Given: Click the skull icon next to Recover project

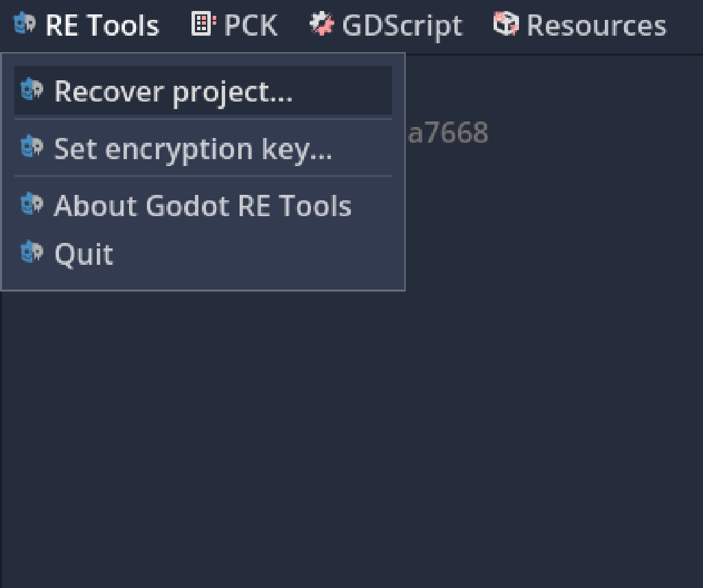Looking at the screenshot, I should click(x=32, y=91).
